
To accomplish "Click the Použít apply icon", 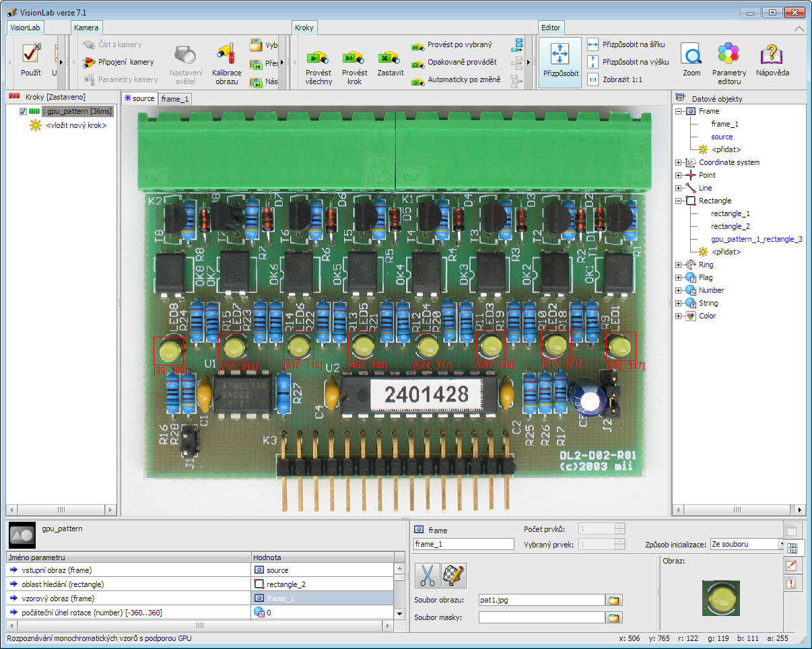I will [x=30, y=55].
